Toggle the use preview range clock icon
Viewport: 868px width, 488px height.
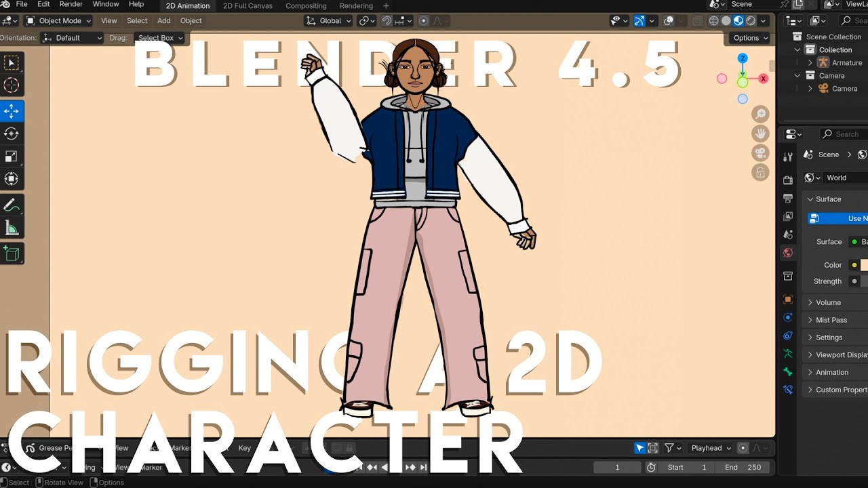tap(651, 467)
